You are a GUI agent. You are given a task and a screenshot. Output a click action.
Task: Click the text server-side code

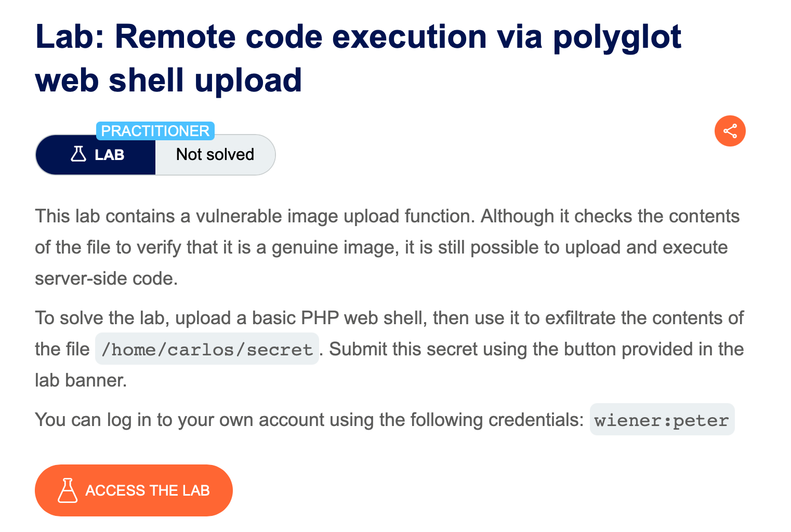(x=106, y=278)
